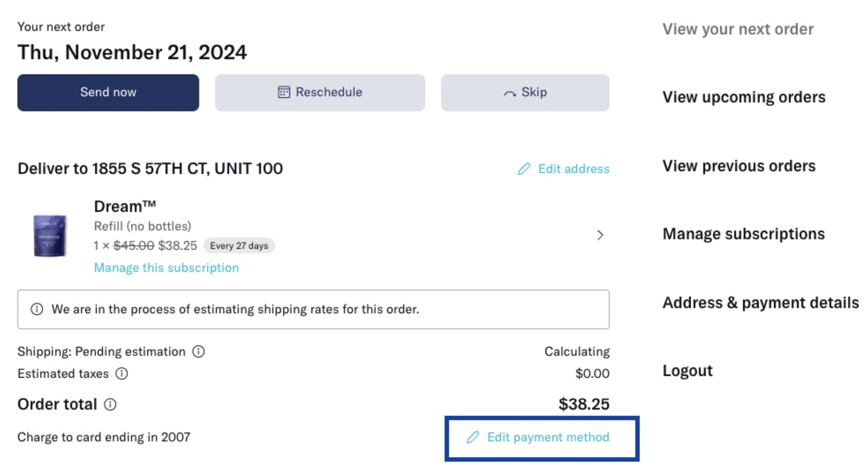Log out of the account
Screen dimensions: 868x469
click(687, 371)
